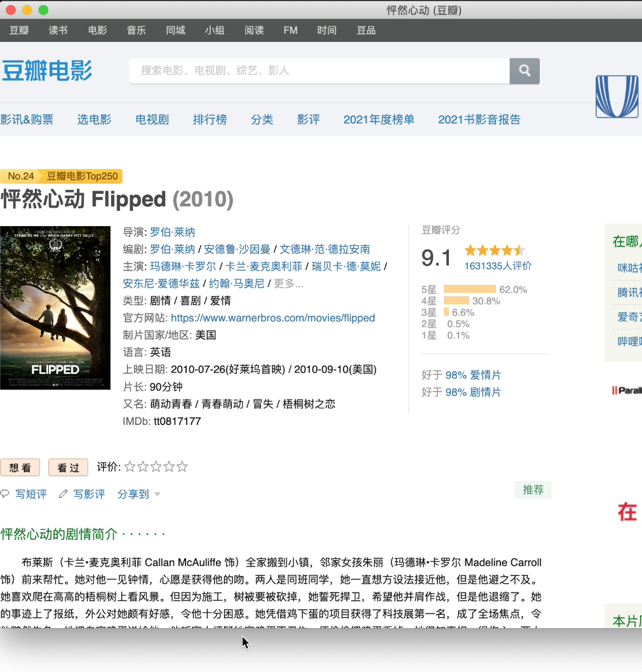Open actor 瑞贝卡·德·莫妮 link

click(346, 267)
